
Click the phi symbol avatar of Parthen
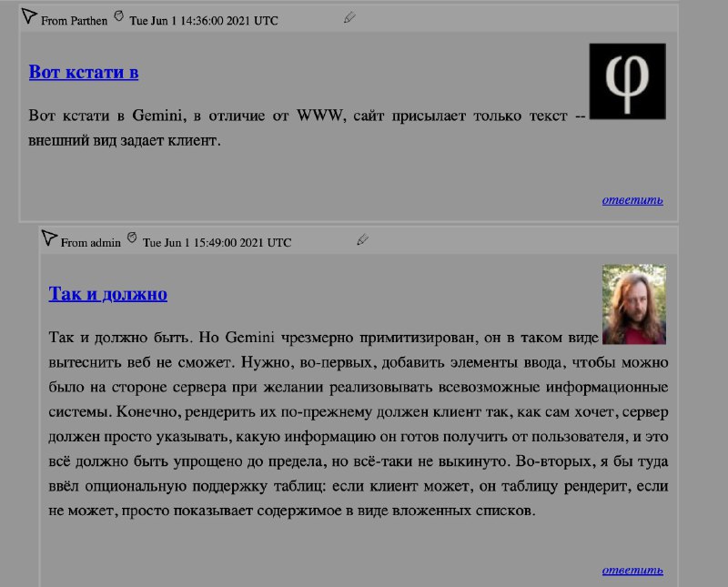(x=627, y=81)
